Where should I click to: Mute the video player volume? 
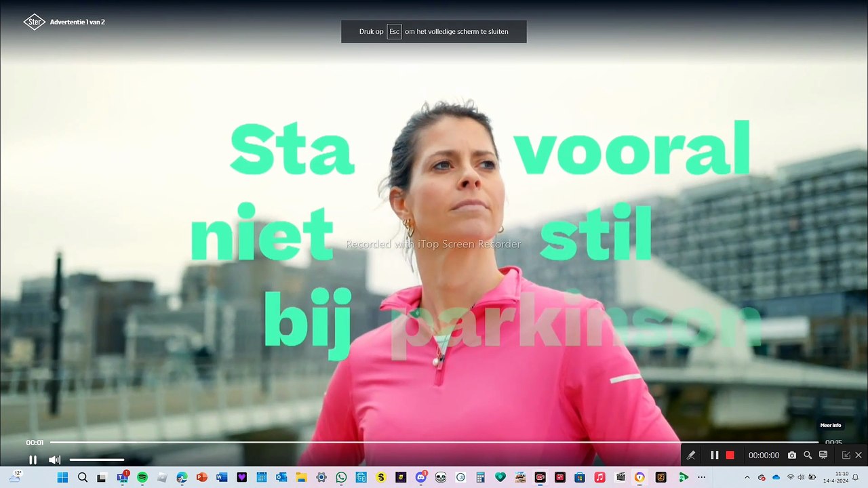pyautogui.click(x=55, y=460)
